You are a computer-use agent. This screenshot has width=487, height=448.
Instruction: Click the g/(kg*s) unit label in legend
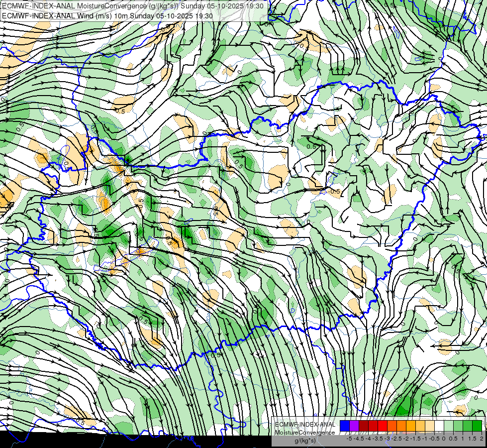[x=305, y=441]
